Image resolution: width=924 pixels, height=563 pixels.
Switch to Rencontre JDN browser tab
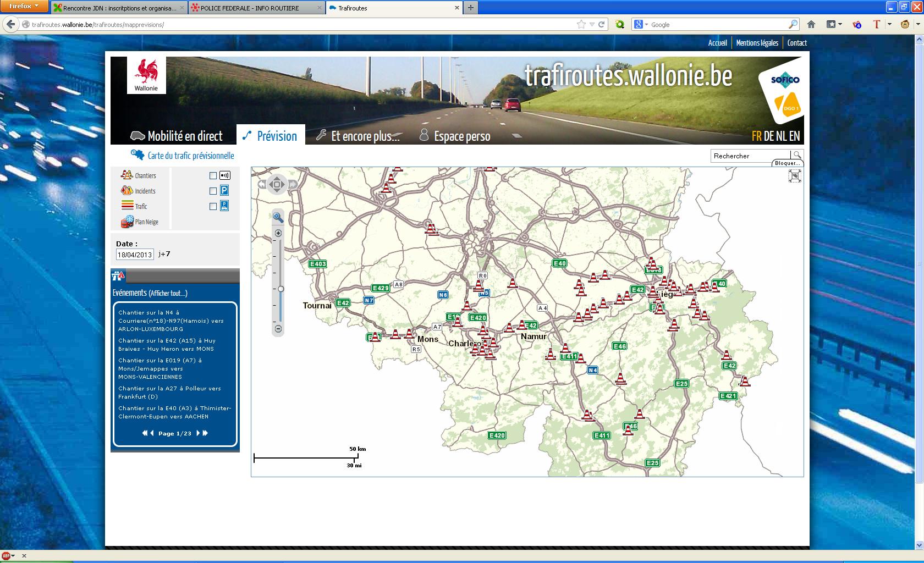pos(119,8)
